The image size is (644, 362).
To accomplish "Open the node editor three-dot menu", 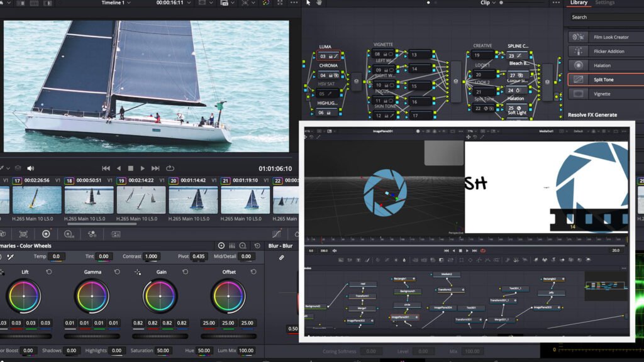I will click(556, 3).
